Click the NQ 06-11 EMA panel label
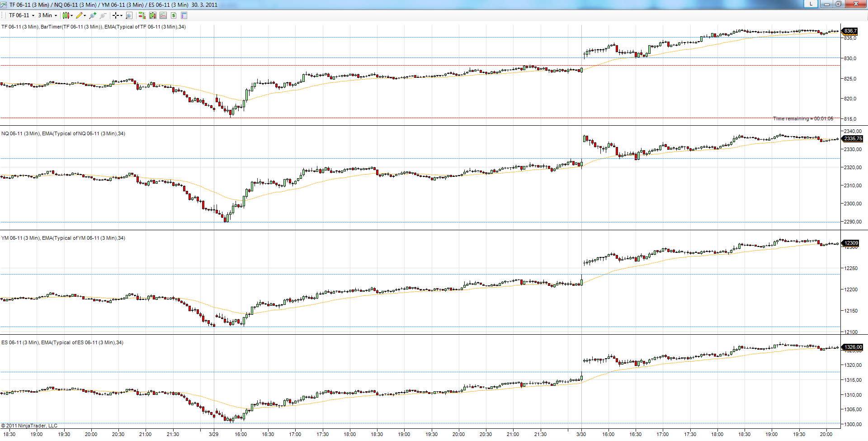 coord(63,133)
